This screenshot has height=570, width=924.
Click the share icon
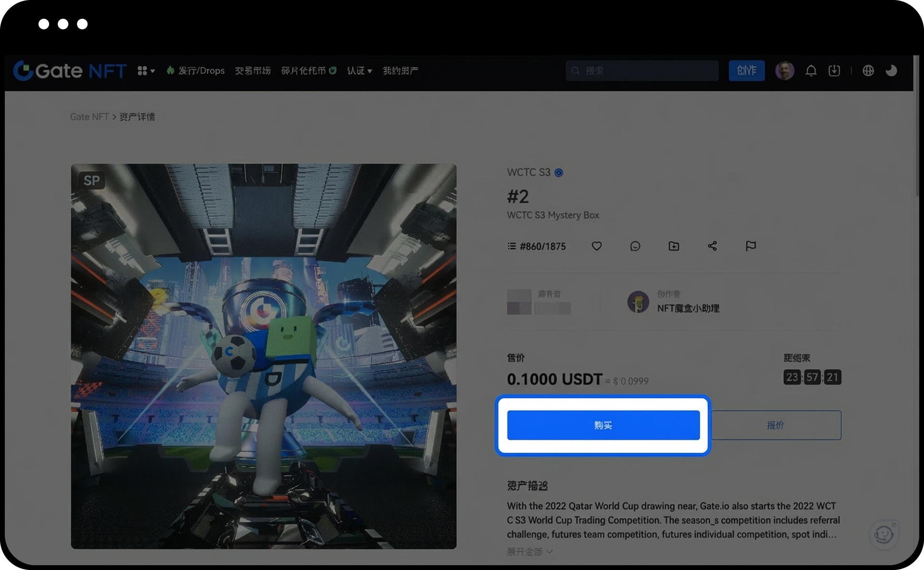point(712,246)
